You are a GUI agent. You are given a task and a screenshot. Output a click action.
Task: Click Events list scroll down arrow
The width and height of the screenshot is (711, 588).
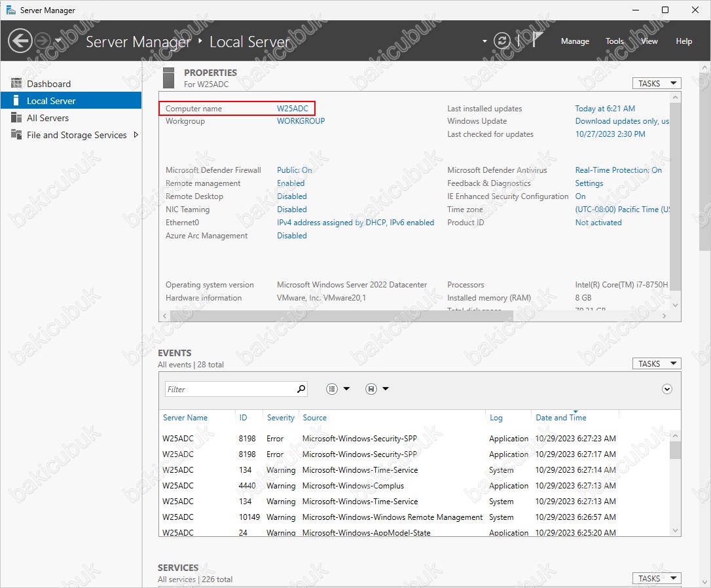click(x=675, y=530)
